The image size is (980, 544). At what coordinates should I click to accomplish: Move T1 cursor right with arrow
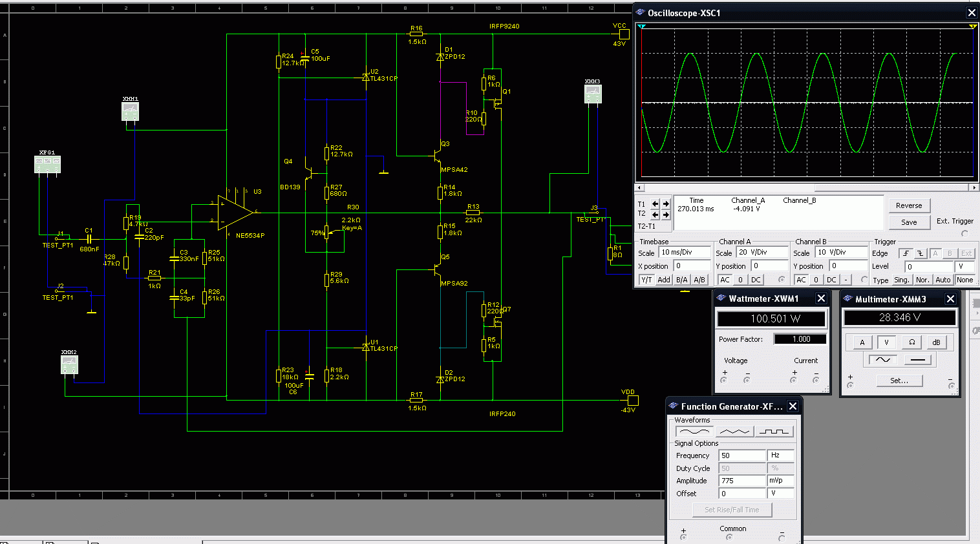pyautogui.click(x=666, y=204)
